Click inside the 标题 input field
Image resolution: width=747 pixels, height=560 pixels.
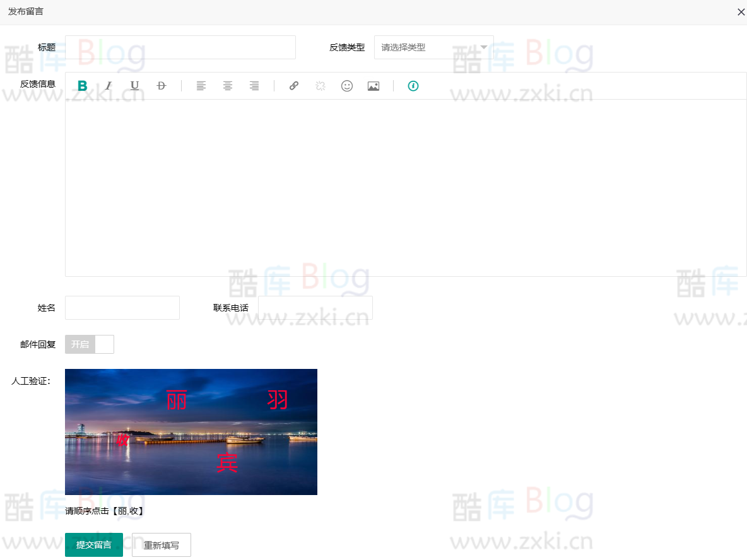tap(180, 47)
